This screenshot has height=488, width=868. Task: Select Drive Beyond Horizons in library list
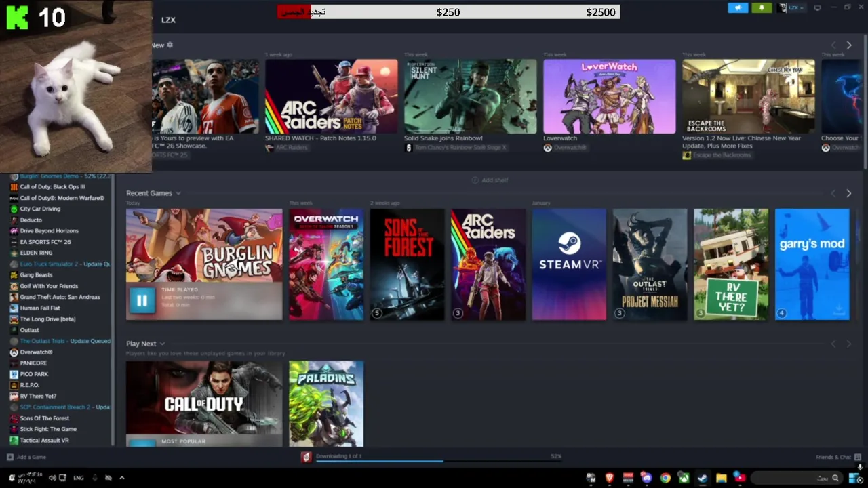[49, 230]
